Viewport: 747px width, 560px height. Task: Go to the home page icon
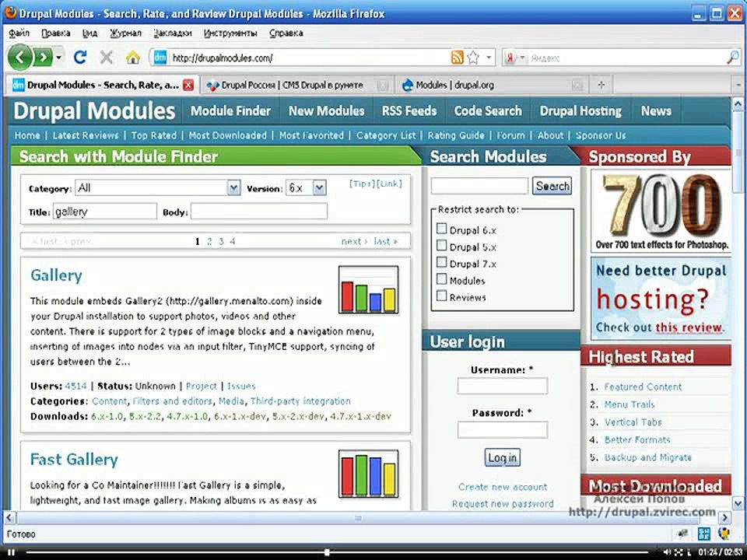tap(133, 58)
